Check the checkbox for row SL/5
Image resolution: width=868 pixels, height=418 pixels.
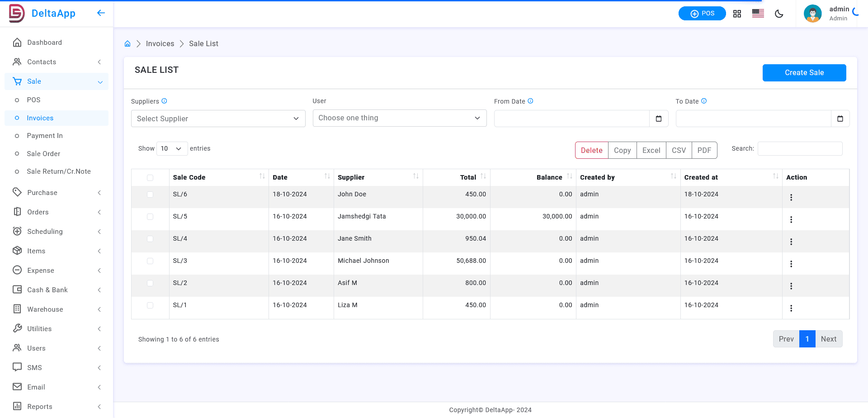[150, 217]
